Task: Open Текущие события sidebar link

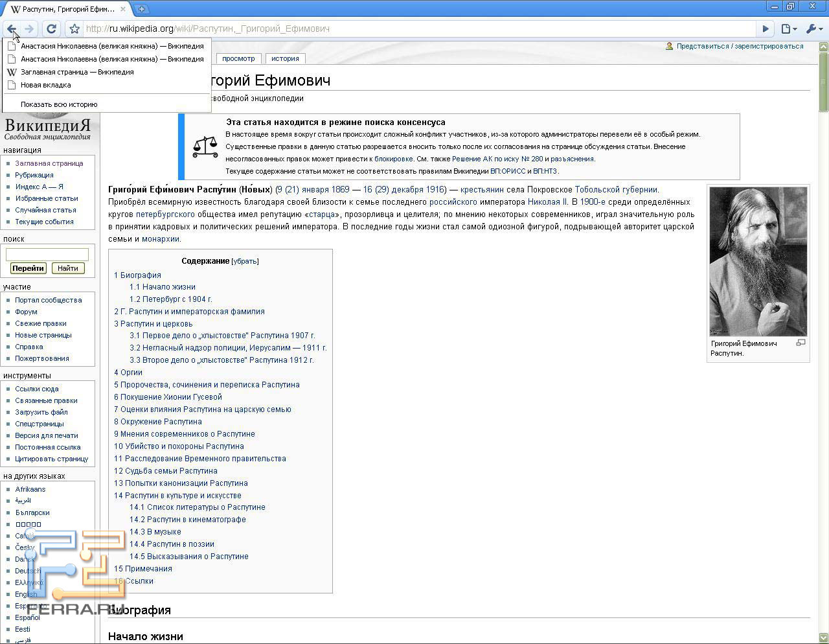Action: point(44,222)
